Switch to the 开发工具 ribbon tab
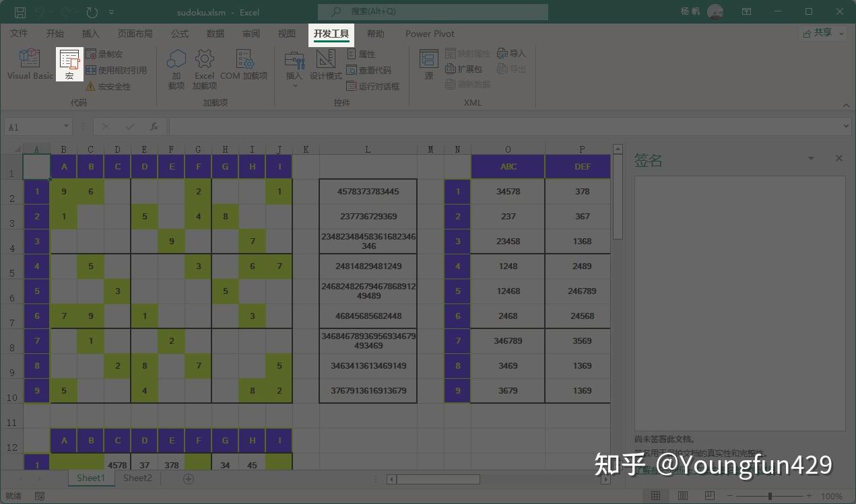The image size is (856, 504). 331,33
